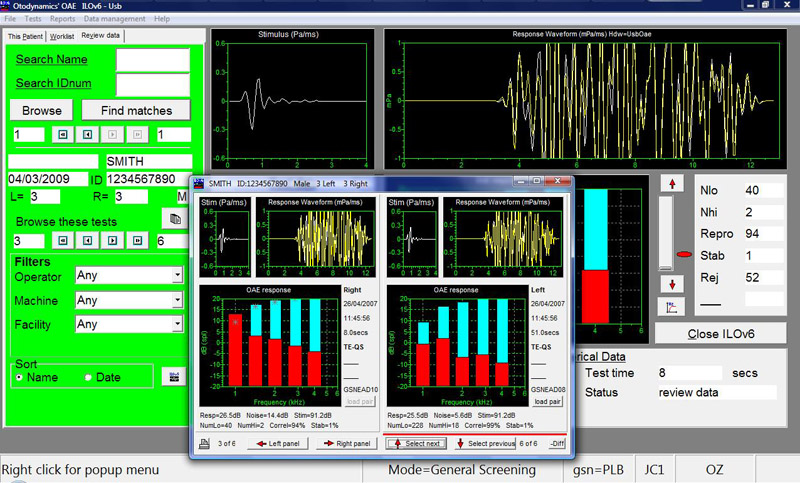The height and width of the screenshot is (483, 800).
Task: Jump to last test in Browse these tests
Action: tap(139, 241)
